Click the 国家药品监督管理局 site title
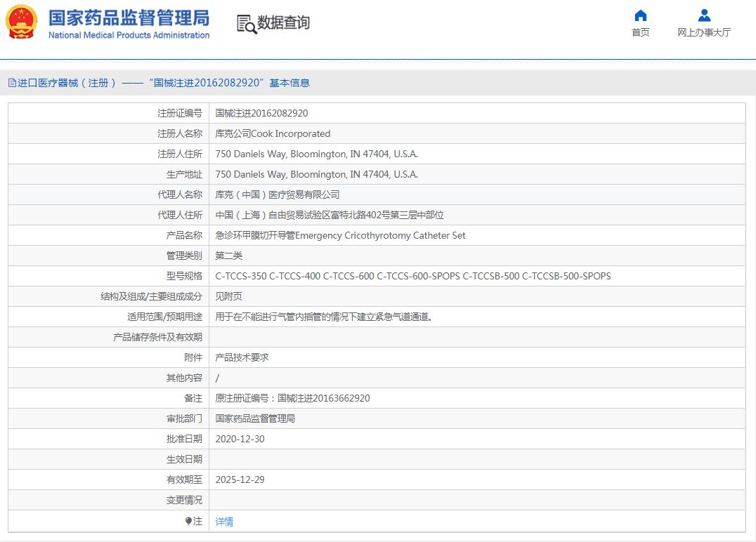The height and width of the screenshot is (542, 756). coord(129,18)
